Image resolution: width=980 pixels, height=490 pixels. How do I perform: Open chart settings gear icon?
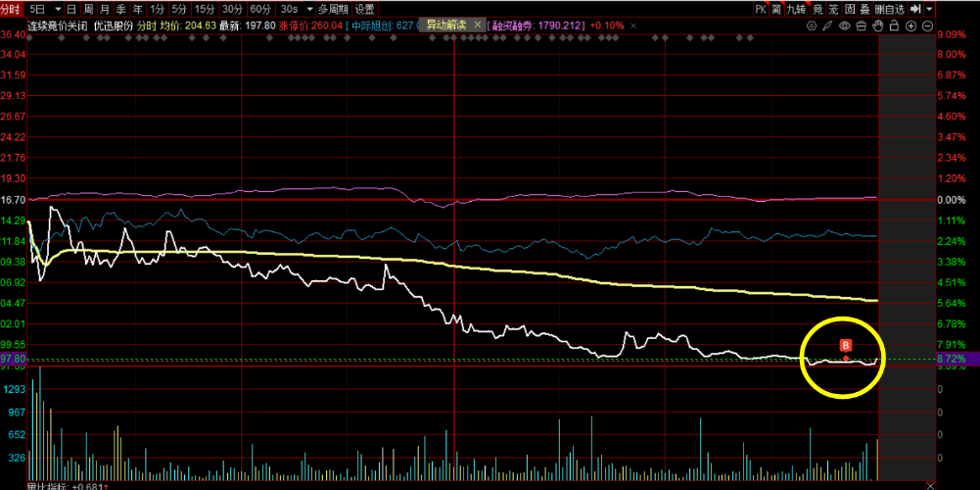click(x=812, y=25)
